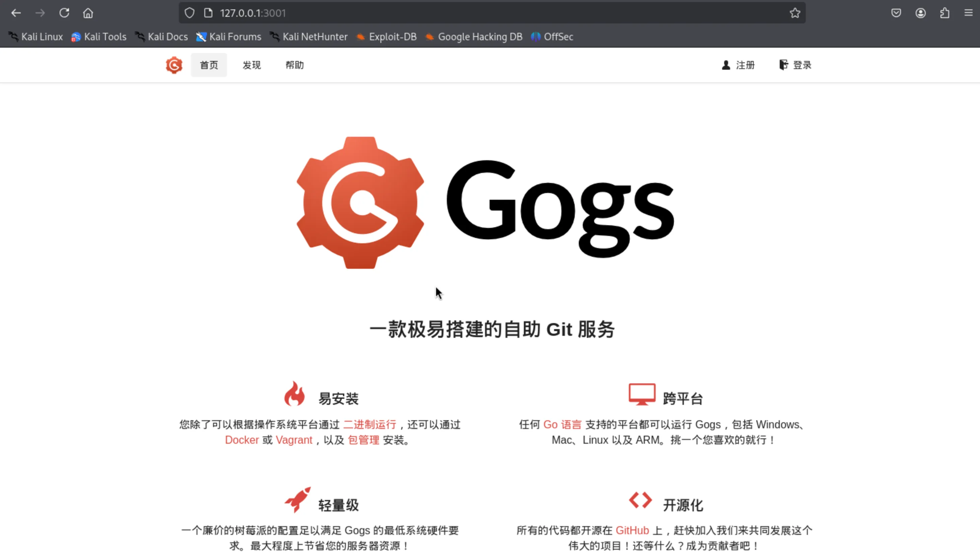Image resolution: width=980 pixels, height=559 pixels.
Task: Open the Pocket save icon
Action: point(896,13)
